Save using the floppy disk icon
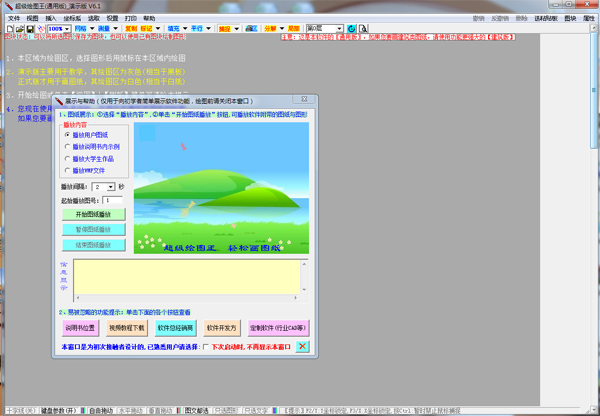Image resolution: width=600 pixels, height=416 pixels. 30,29
